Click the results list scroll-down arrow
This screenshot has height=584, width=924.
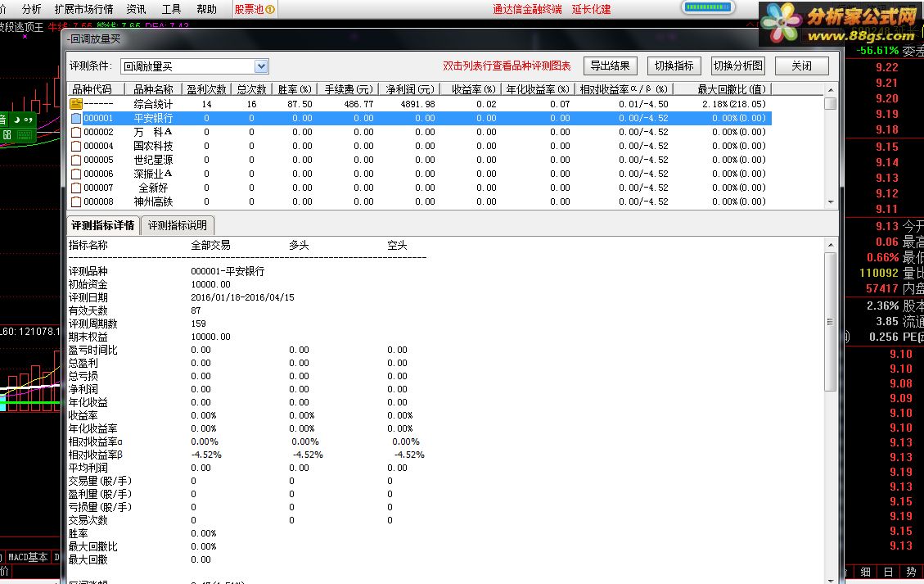click(x=831, y=201)
